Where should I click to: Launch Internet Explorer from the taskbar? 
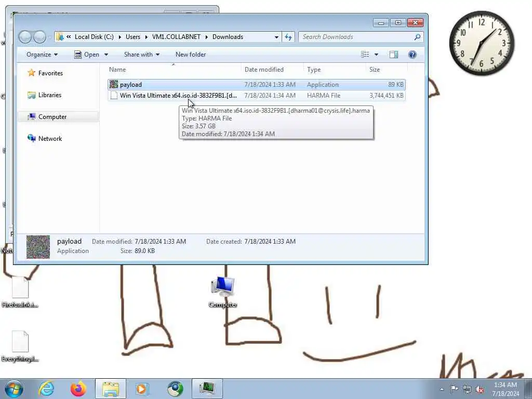click(x=46, y=389)
